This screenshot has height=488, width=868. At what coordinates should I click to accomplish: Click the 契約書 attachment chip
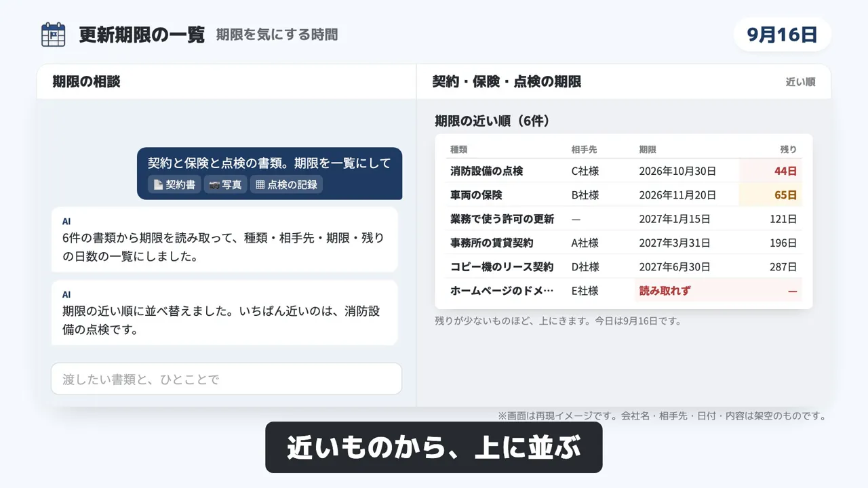pos(174,184)
